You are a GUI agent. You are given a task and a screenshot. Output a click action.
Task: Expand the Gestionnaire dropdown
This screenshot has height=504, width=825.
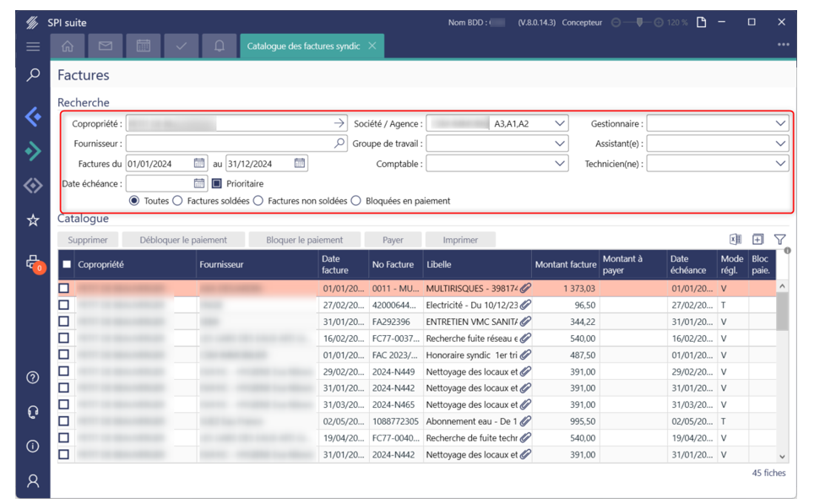pyautogui.click(x=779, y=123)
